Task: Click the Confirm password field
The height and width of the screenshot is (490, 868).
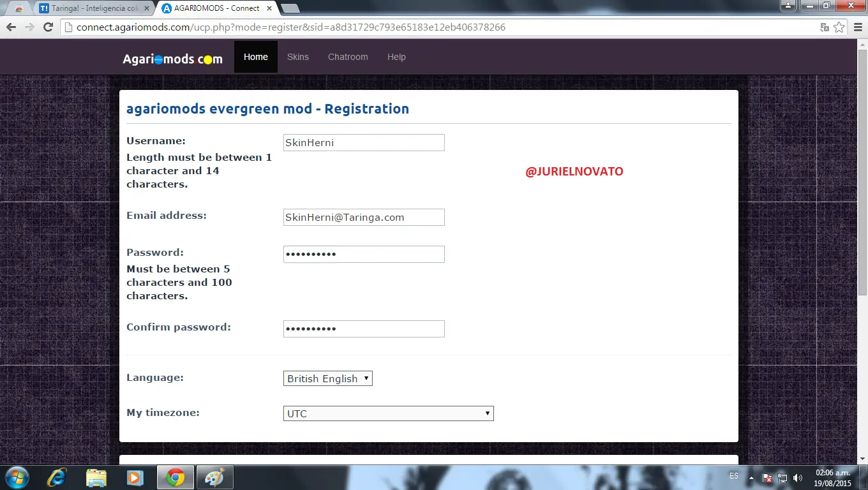Action: [364, 329]
